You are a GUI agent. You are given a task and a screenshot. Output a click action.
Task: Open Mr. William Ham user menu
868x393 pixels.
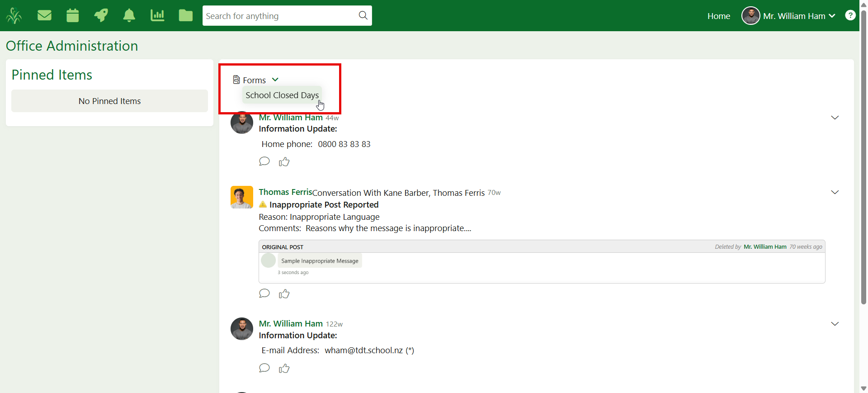click(x=788, y=16)
